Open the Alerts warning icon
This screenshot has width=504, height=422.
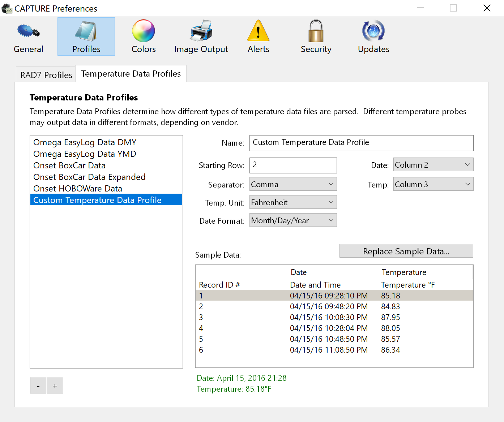[x=258, y=31]
